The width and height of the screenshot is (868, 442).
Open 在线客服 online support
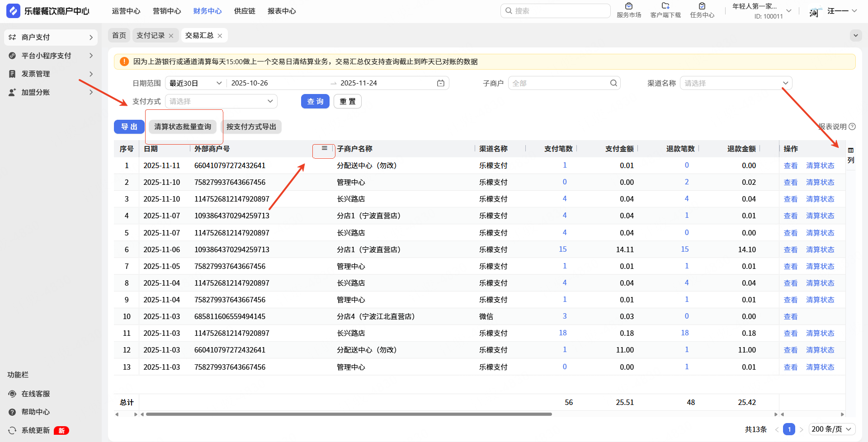click(35, 394)
